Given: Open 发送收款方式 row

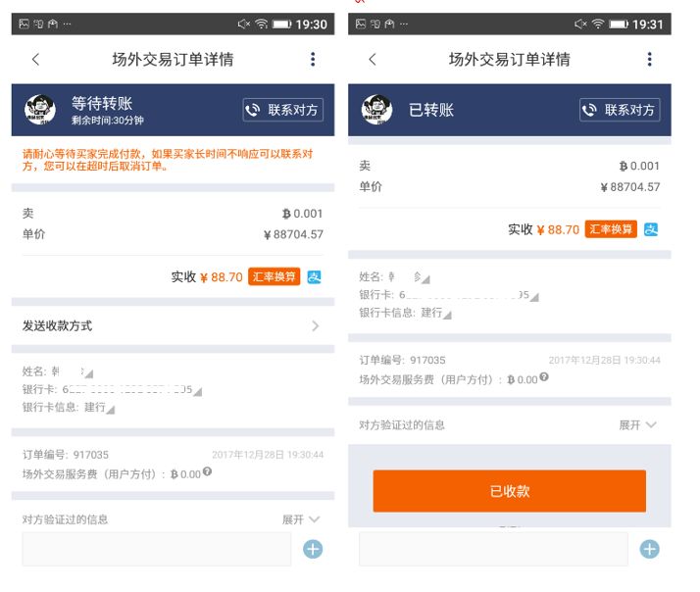Looking at the screenshot, I should [173, 326].
